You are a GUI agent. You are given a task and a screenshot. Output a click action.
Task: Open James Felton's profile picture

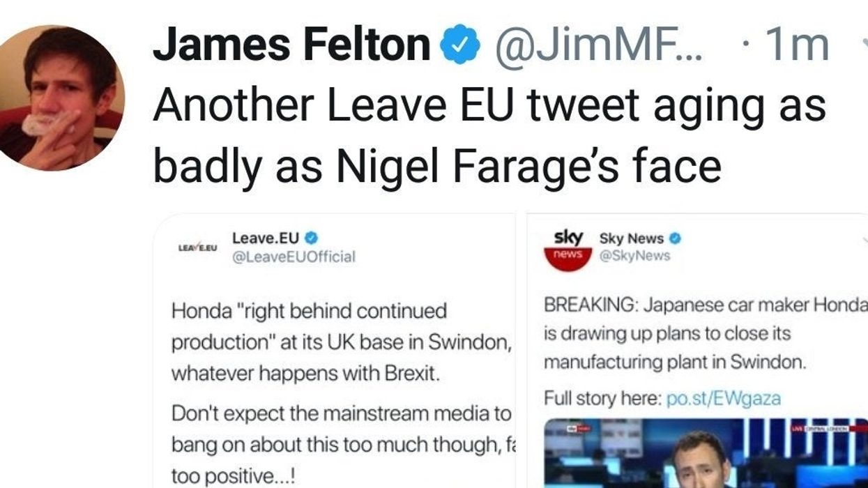click(x=64, y=98)
